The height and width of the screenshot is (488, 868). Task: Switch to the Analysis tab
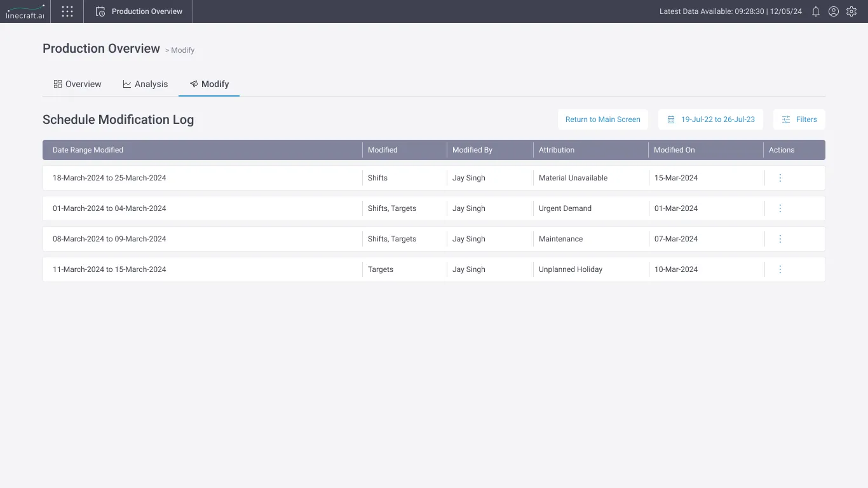pyautogui.click(x=146, y=84)
